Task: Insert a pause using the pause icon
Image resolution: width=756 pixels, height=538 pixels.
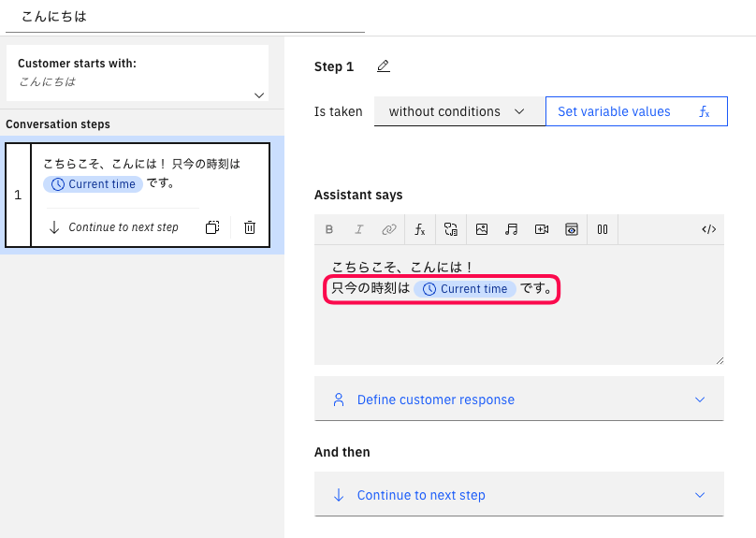Action: click(x=603, y=229)
